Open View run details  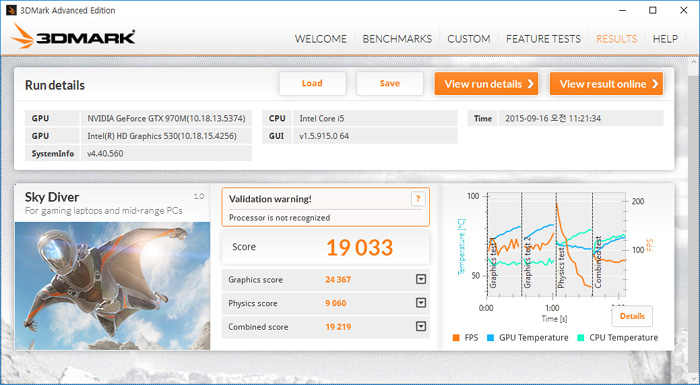tap(486, 84)
